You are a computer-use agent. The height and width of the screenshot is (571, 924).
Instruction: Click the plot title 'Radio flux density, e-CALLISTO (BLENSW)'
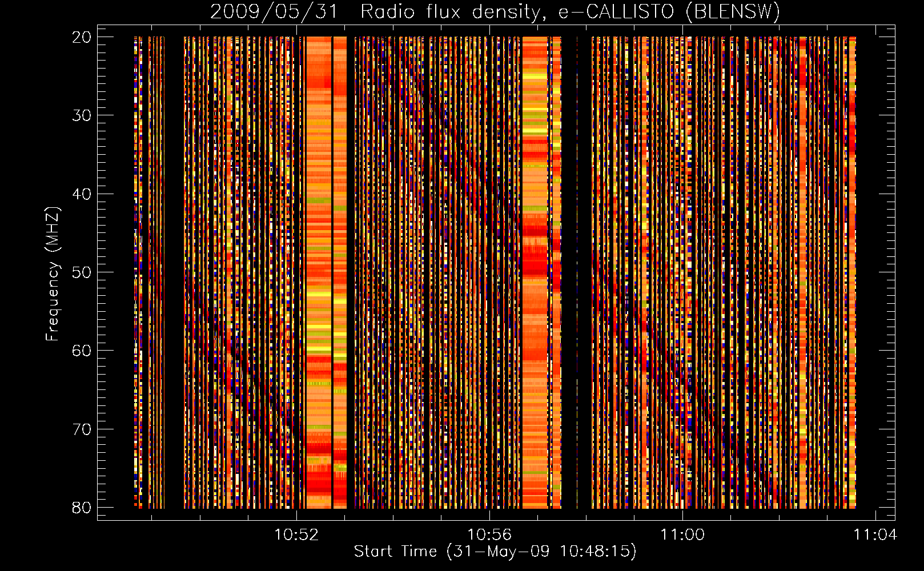[x=571, y=12]
